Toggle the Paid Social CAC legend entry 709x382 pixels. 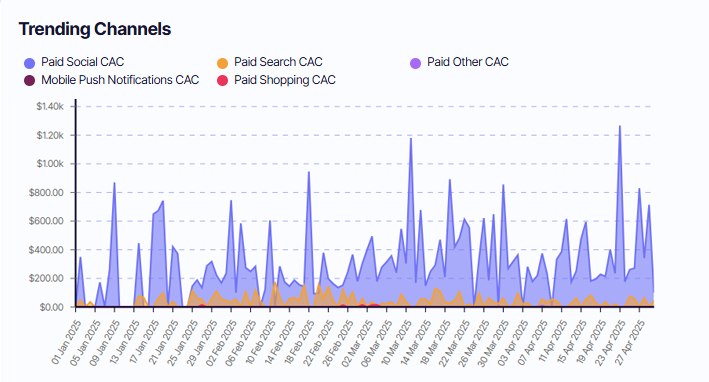[x=74, y=62]
